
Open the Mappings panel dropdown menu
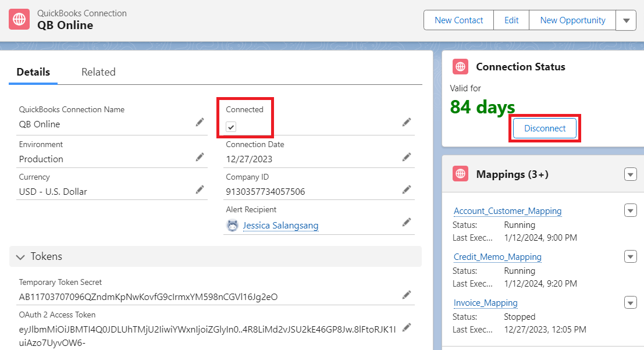coord(631,174)
